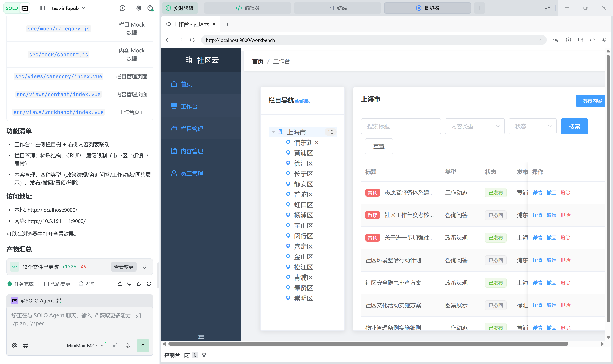
Task: Click the # context icon in chat input
Action: (26, 345)
